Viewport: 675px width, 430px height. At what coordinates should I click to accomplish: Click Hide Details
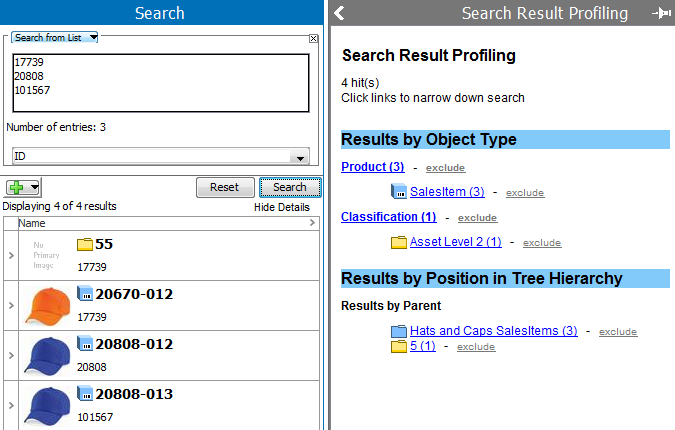(x=282, y=207)
